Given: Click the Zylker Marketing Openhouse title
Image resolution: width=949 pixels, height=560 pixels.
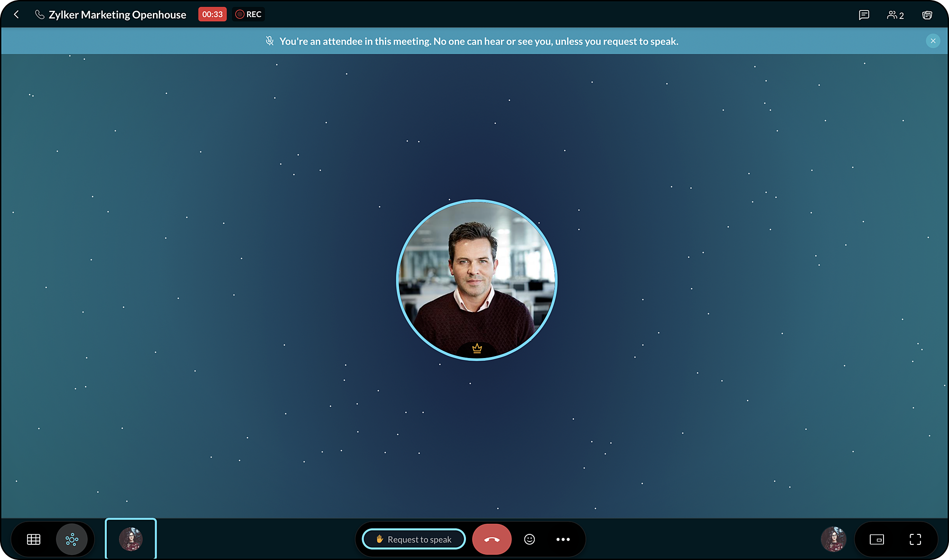Looking at the screenshot, I should point(117,15).
